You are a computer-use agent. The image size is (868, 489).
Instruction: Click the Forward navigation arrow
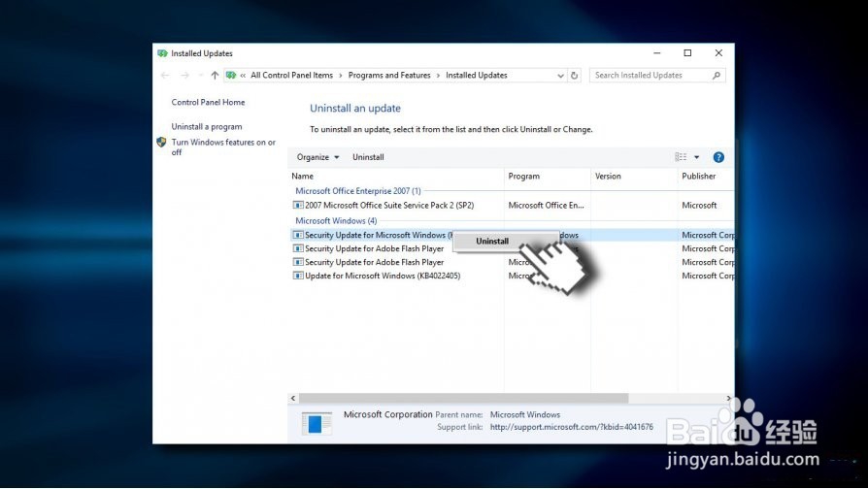point(184,76)
